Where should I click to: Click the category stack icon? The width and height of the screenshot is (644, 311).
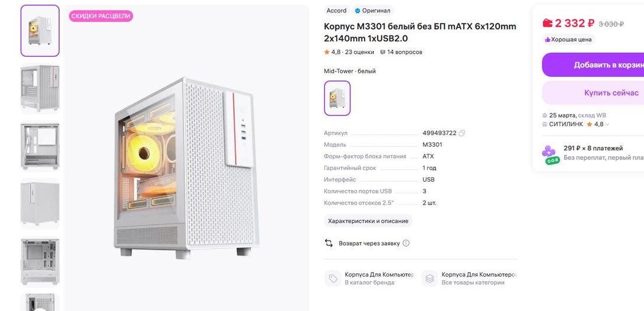[430, 278]
